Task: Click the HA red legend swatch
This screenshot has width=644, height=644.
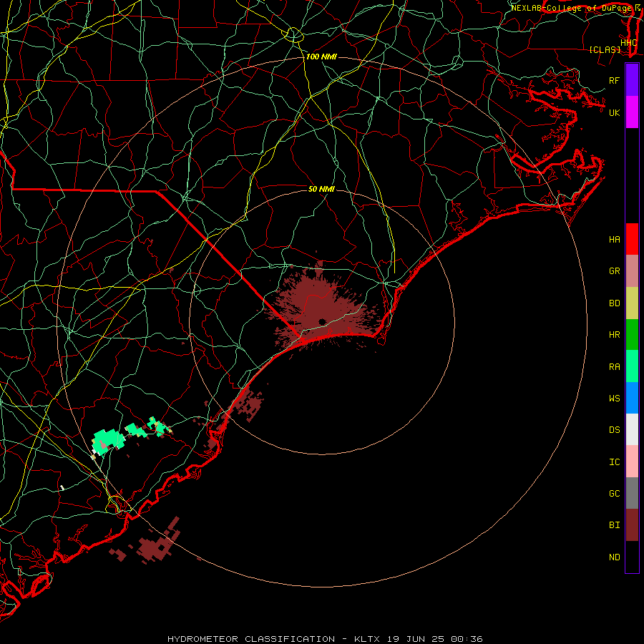Action: point(632,239)
